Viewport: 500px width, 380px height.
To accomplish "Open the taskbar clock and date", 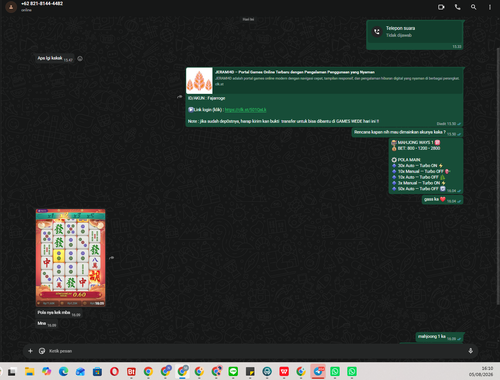I will coord(481,371).
